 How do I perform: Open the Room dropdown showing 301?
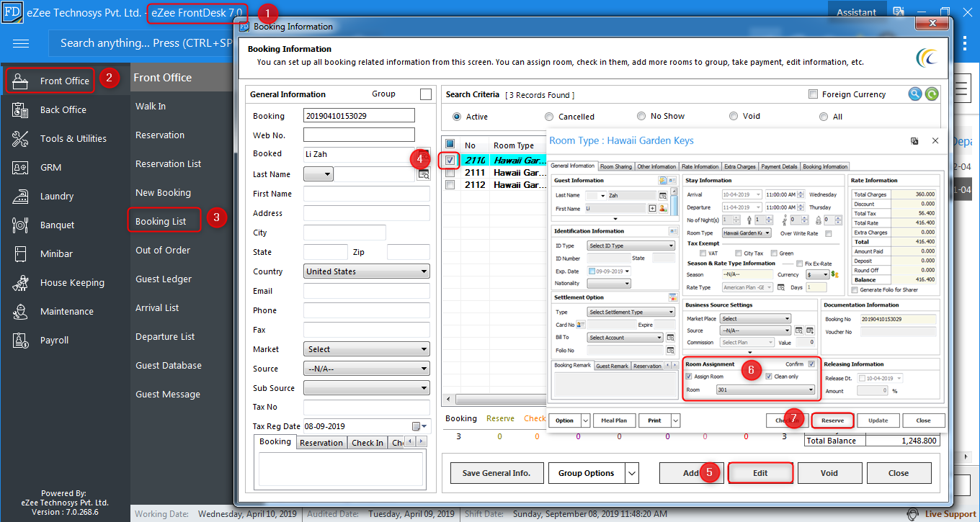coord(766,390)
